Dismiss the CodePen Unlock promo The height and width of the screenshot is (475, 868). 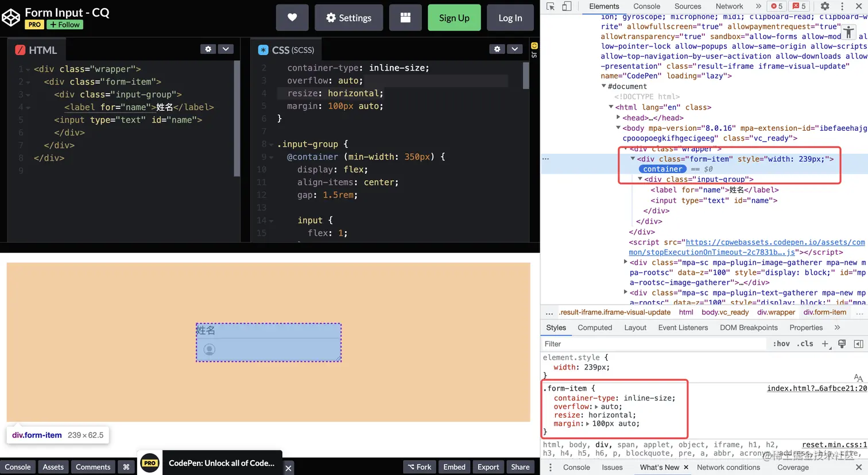click(x=289, y=468)
